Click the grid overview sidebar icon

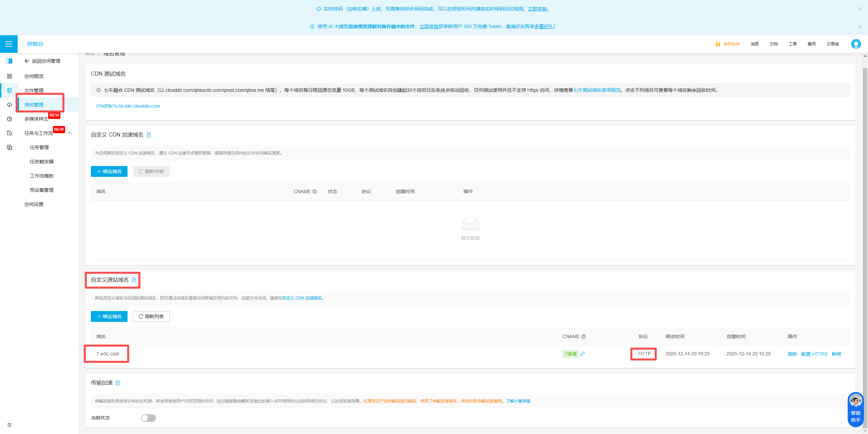(9, 76)
